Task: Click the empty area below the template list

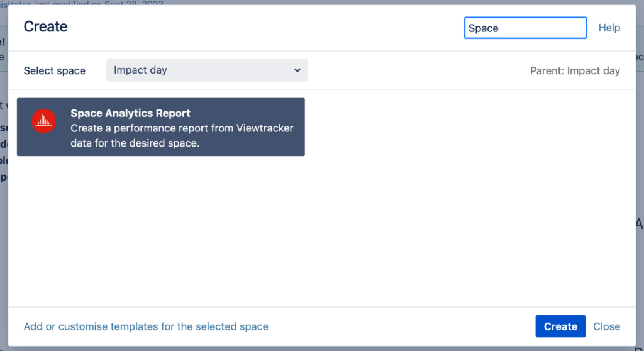Action: click(322, 230)
